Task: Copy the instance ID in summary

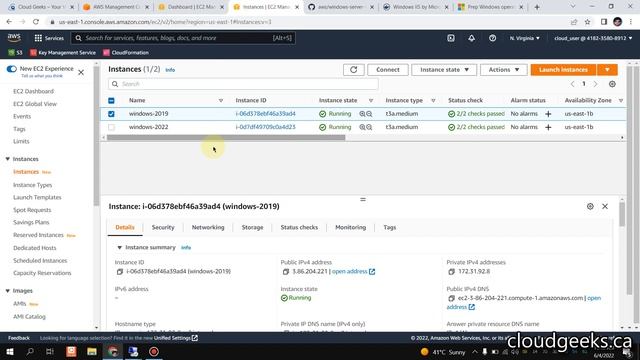Action: coord(120,271)
